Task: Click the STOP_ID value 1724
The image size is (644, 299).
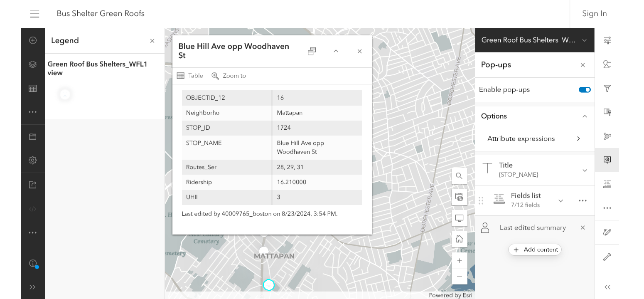Action: click(x=284, y=128)
